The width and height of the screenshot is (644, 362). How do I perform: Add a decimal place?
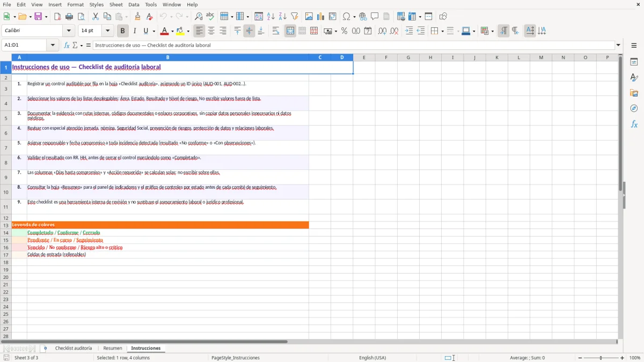click(x=383, y=31)
